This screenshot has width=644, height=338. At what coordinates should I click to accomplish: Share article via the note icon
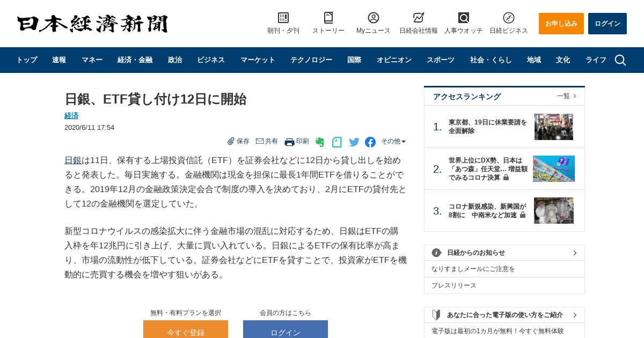point(337,142)
